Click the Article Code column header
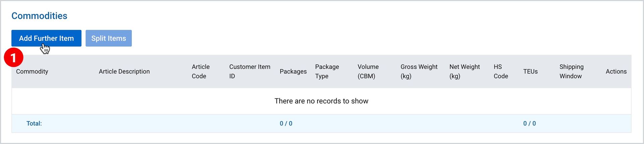 [201, 71]
